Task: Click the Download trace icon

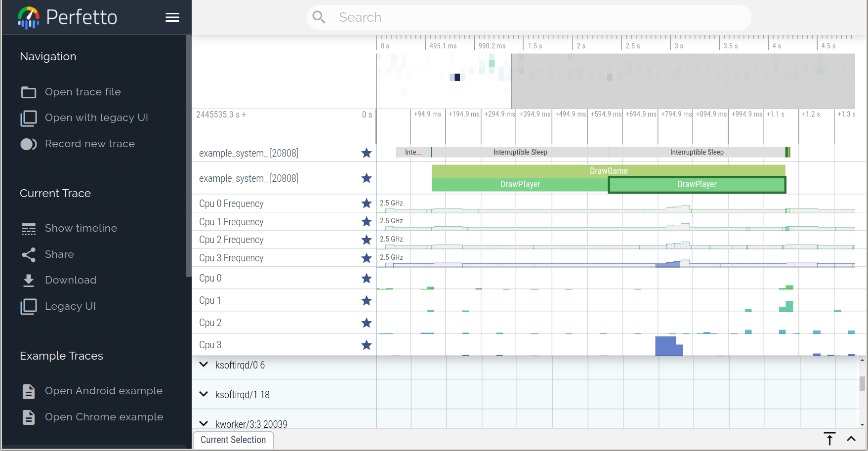Action: click(28, 280)
